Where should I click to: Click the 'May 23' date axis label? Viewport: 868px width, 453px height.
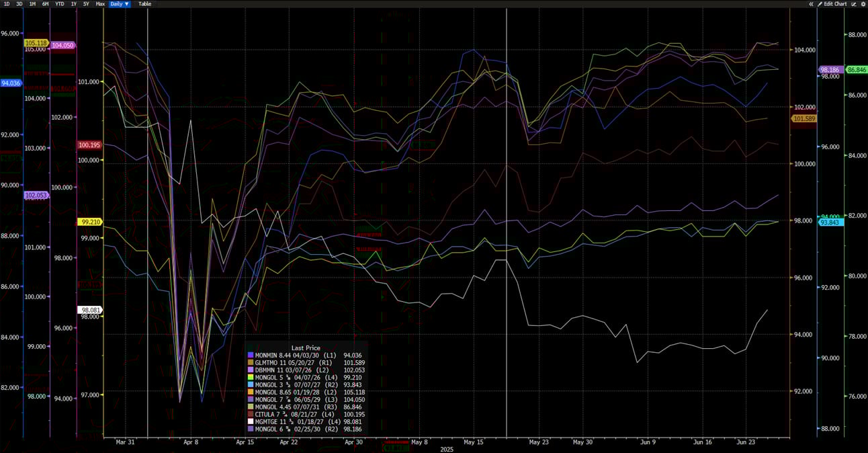click(539, 442)
